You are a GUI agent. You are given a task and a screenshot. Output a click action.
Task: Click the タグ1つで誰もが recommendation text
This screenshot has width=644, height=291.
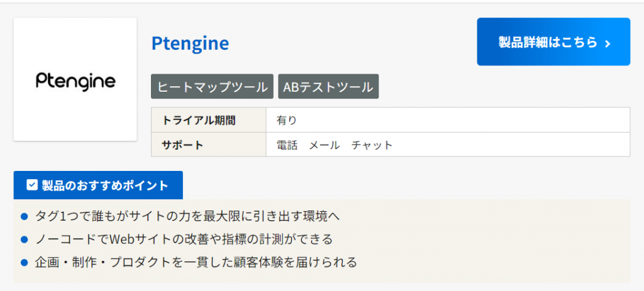point(187,216)
